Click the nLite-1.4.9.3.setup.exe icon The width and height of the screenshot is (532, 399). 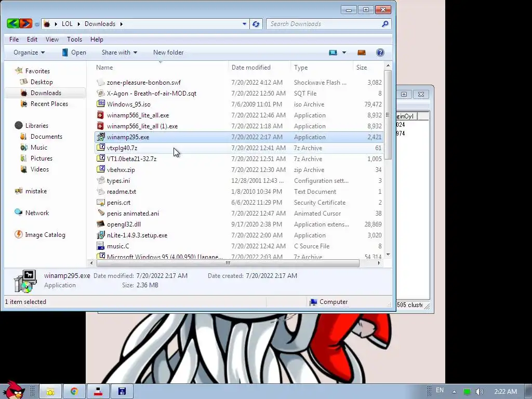[100, 235]
